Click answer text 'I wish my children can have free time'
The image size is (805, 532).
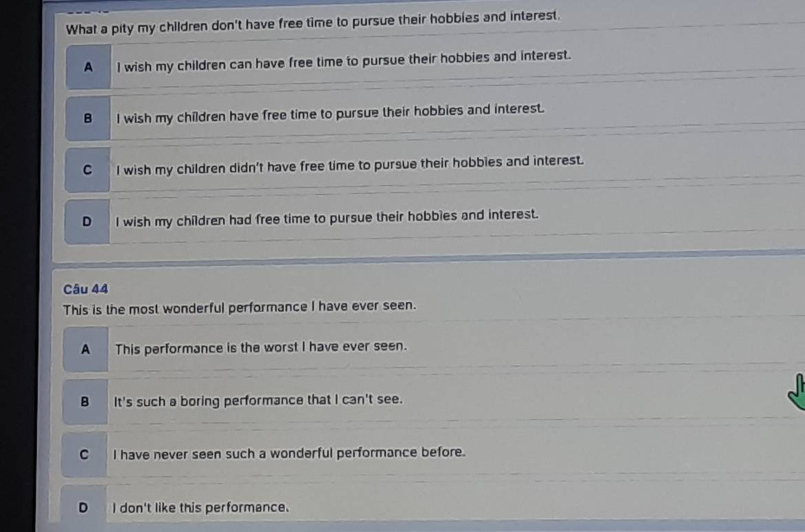click(x=344, y=61)
